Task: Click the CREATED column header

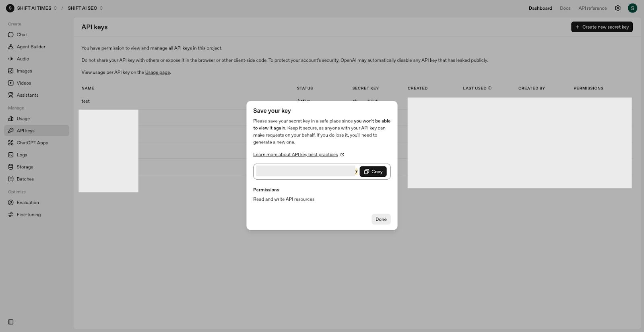Action: (x=417, y=88)
